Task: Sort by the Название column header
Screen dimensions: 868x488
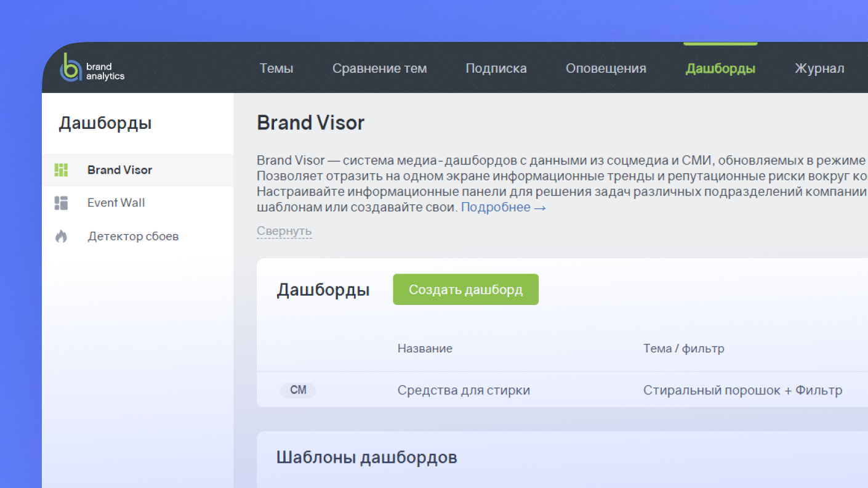Action: click(x=425, y=348)
